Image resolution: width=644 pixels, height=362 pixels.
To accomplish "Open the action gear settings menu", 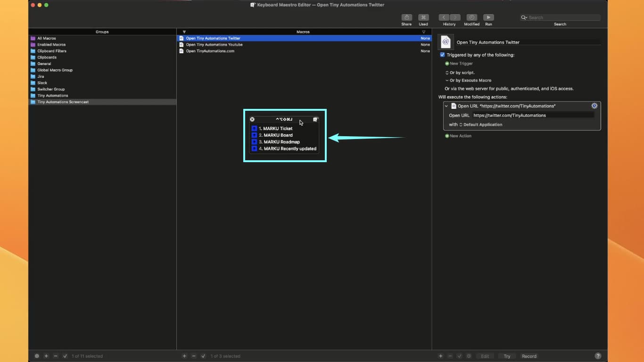I will 594,106.
